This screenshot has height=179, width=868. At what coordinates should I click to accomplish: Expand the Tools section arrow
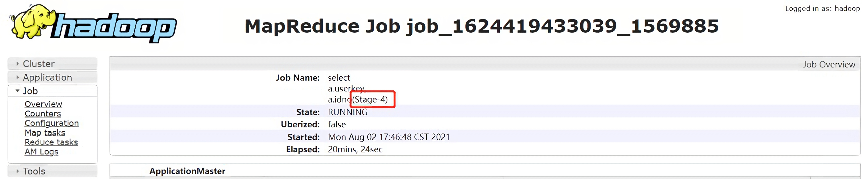pyautogui.click(x=17, y=171)
